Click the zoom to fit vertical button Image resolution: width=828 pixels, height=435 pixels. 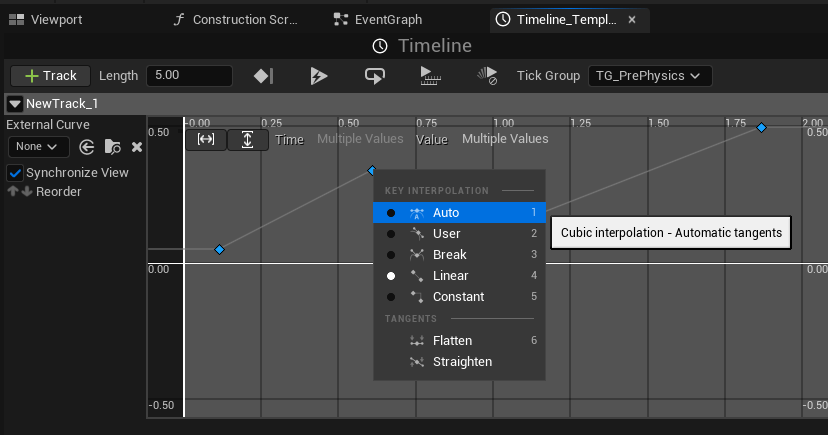point(247,140)
